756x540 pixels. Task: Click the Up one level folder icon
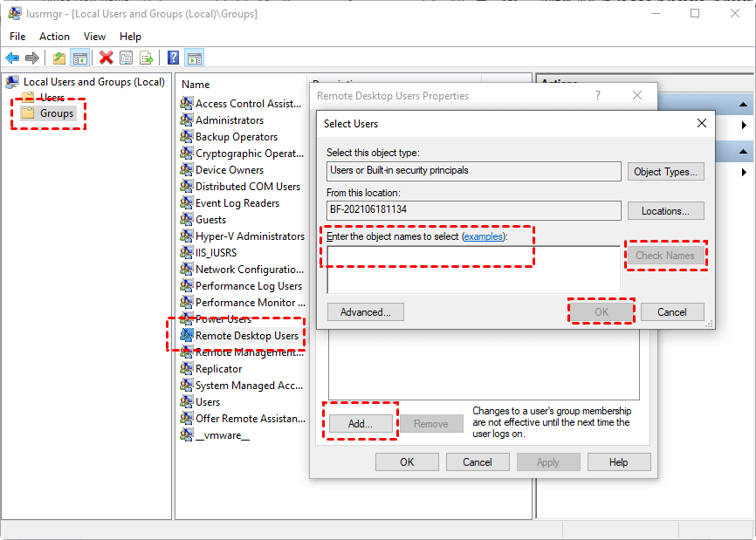coord(58,58)
